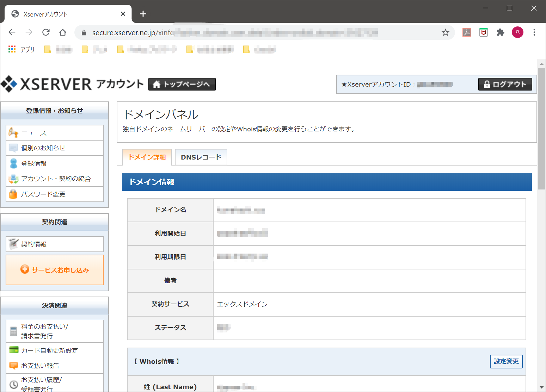The height and width of the screenshot is (392, 546).
Task: Open お支払い履歴/受領書発行
Action: coord(55,383)
